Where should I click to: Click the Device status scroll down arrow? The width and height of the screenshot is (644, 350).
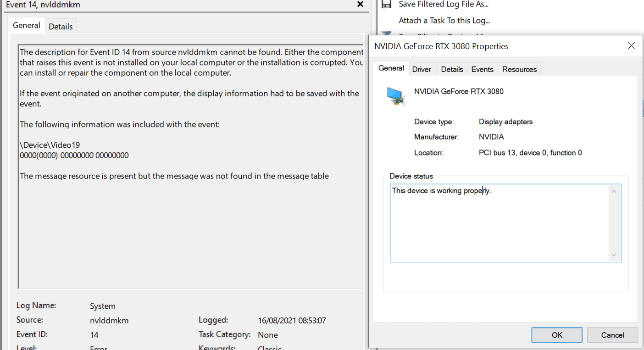point(614,256)
